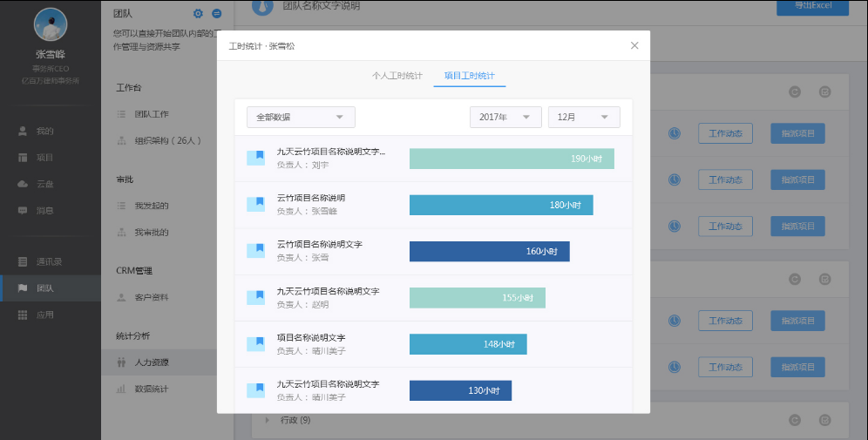Screen dimensions: 868x440
Task: Open team settings gear icon
Action: (198, 13)
